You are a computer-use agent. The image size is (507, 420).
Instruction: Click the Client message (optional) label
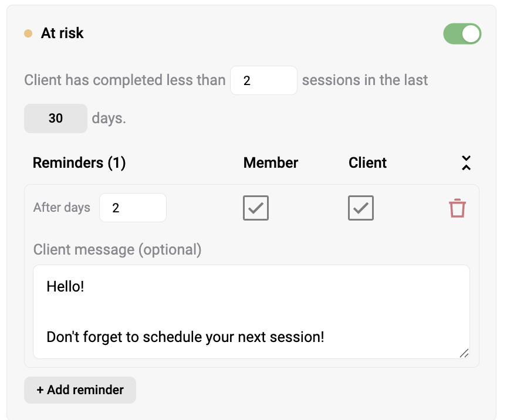(x=117, y=250)
